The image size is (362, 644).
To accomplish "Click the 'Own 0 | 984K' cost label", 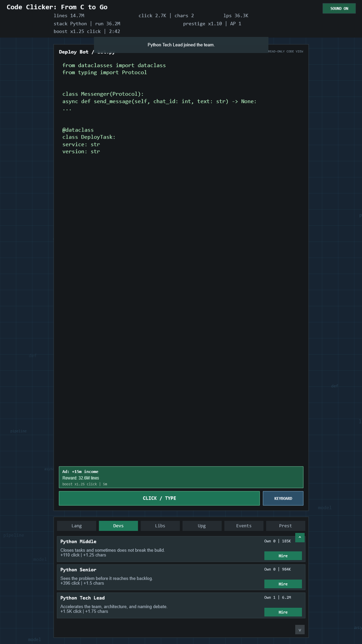I will click(x=277, y=569).
